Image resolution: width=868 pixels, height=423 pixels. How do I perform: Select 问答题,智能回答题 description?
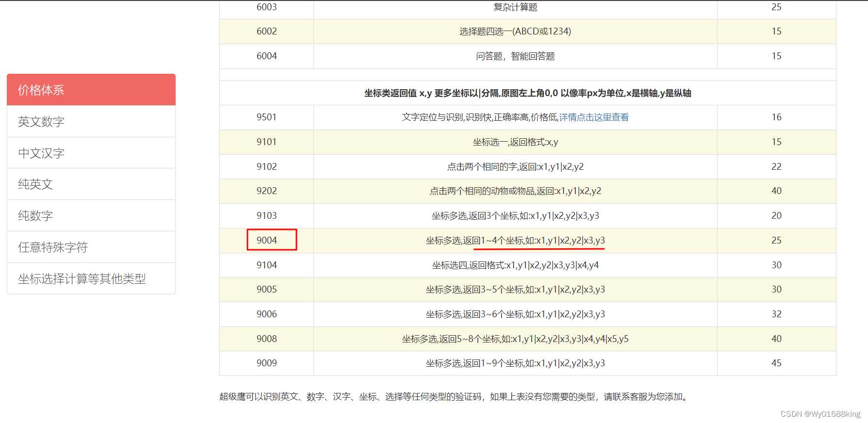point(515,56)
